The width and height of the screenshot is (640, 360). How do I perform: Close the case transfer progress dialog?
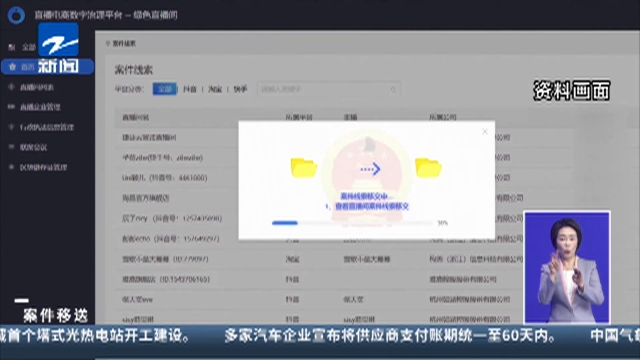pos(485,131)
